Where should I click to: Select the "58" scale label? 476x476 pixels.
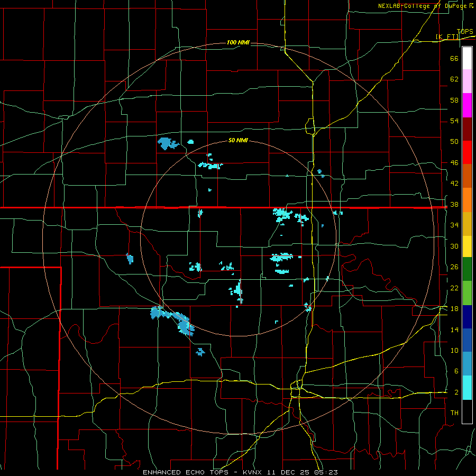pyautogui.click(x=454, y=100)
